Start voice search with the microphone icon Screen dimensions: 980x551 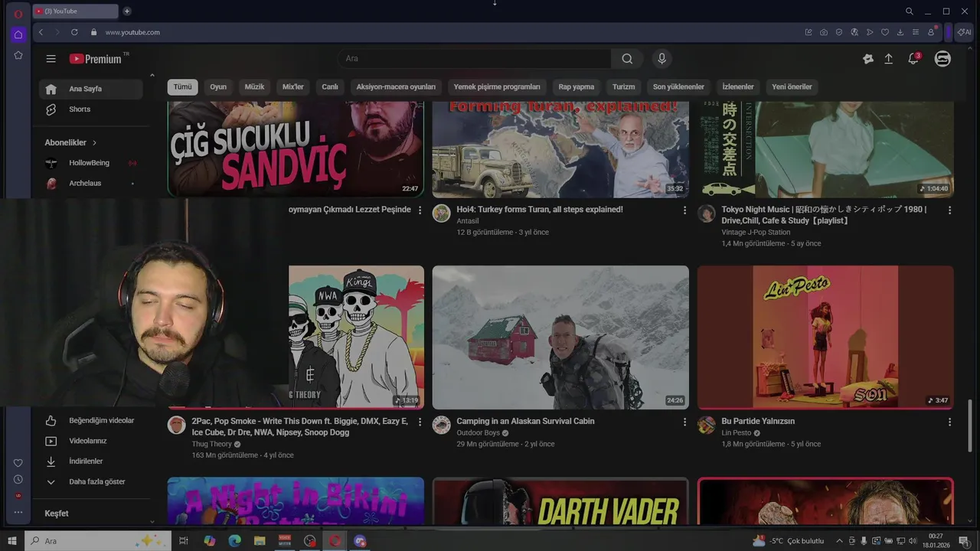tap(661, 59)
